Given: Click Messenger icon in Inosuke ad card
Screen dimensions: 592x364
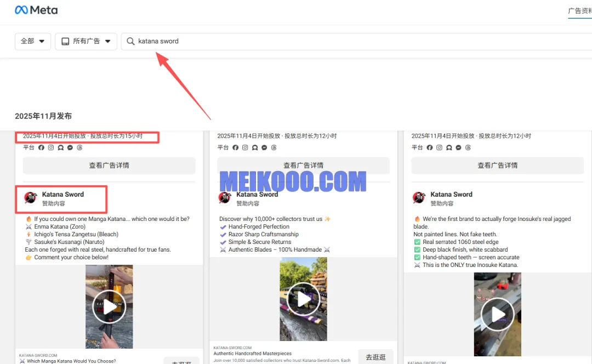Looking at the screenshot, I should [458, 147].
